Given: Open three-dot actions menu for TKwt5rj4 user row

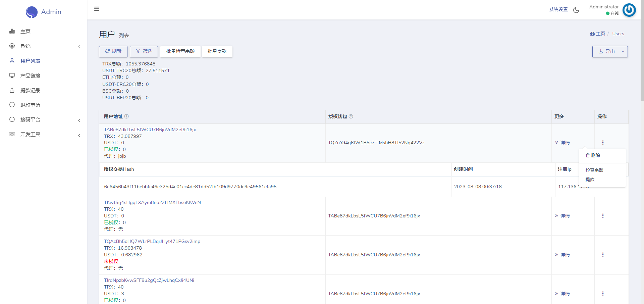Looking at the screenshot, I should click(603, 216).
